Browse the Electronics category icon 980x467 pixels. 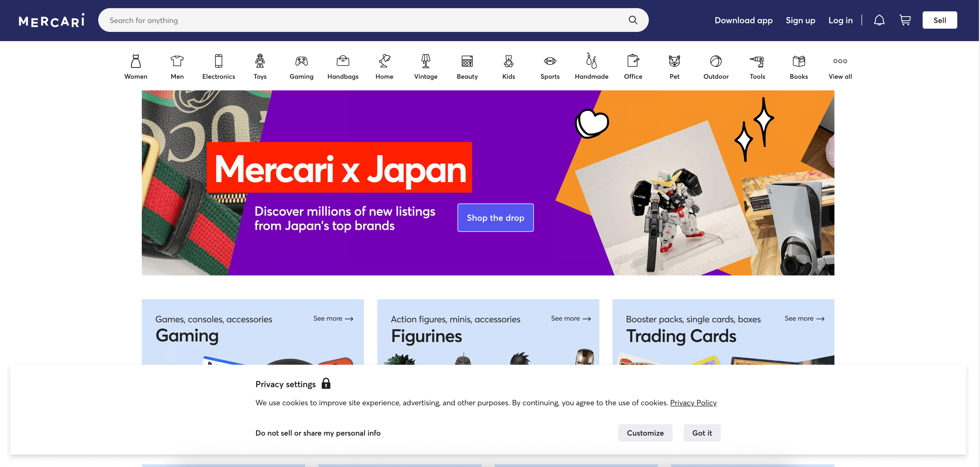click(218, 61)
